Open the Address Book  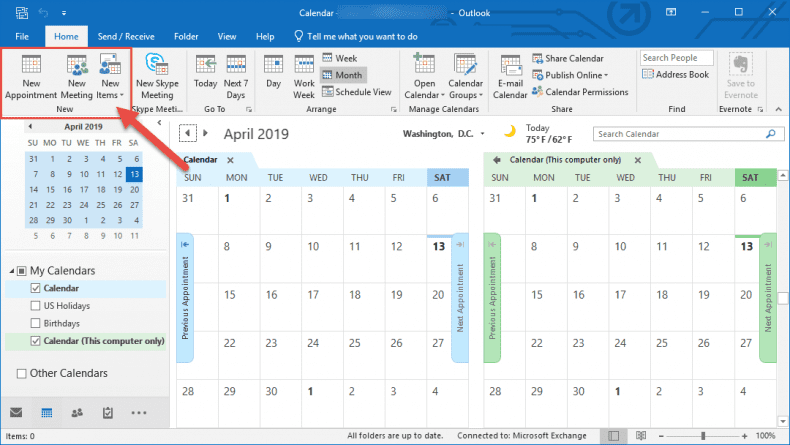[x=676, y=75]
